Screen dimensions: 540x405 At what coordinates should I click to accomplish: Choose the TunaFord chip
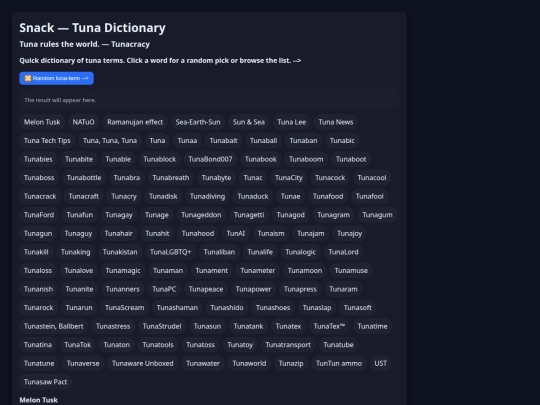click(39, 215)
